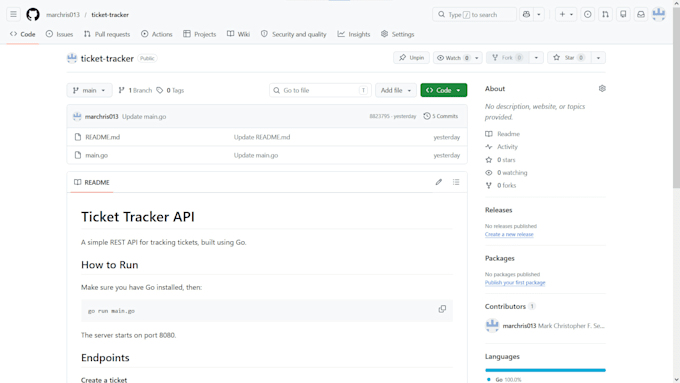
Task: Select the README tab in file viewer
Action: (x=92, y=182)
